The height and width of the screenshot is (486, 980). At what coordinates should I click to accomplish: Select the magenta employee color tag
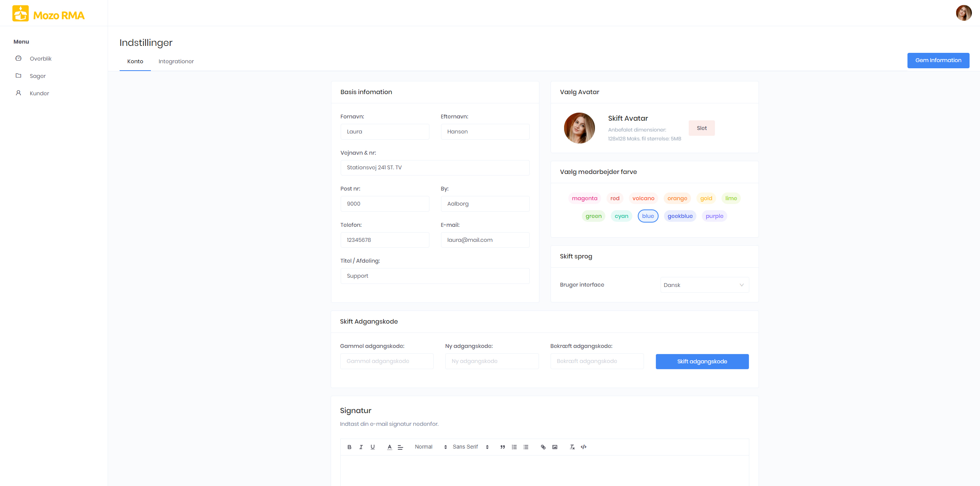(584, 198)
